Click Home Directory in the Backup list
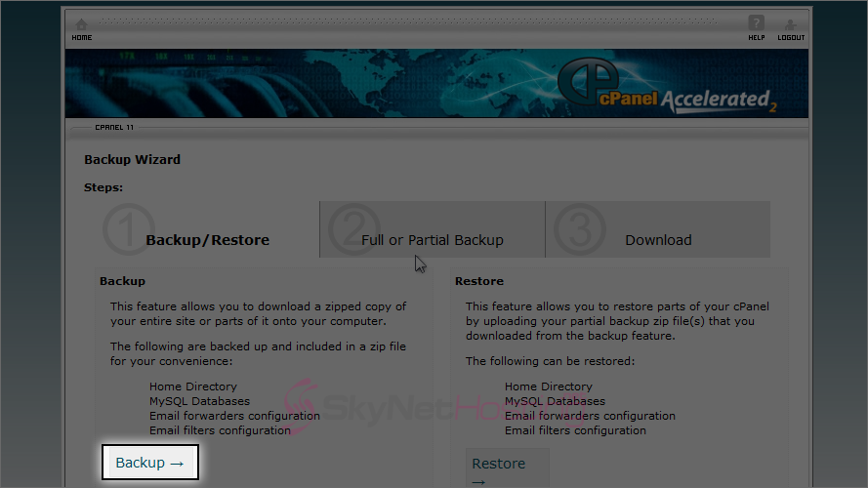The width and height of the screenshot is (868, 488). [x=192, y=386]
